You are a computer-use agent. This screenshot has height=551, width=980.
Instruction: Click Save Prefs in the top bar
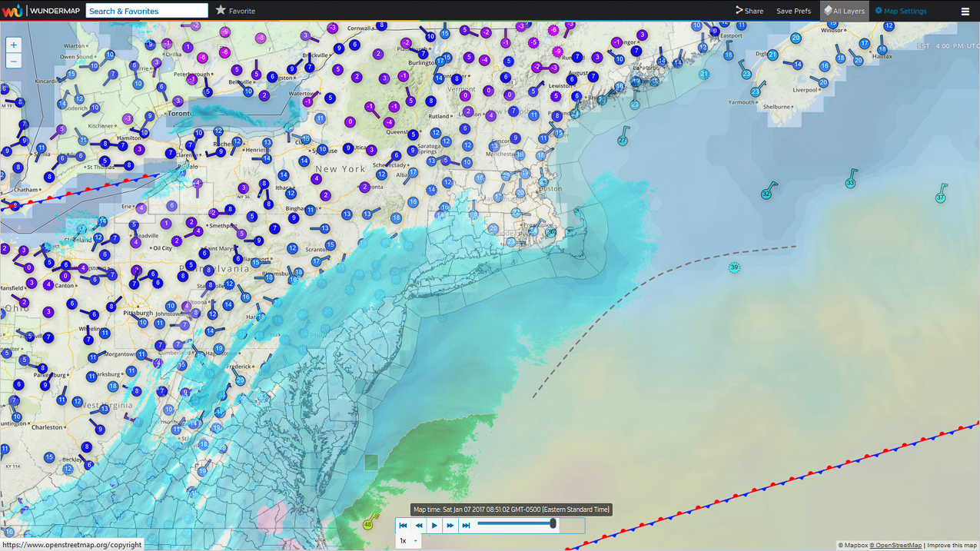click(793, 11)
